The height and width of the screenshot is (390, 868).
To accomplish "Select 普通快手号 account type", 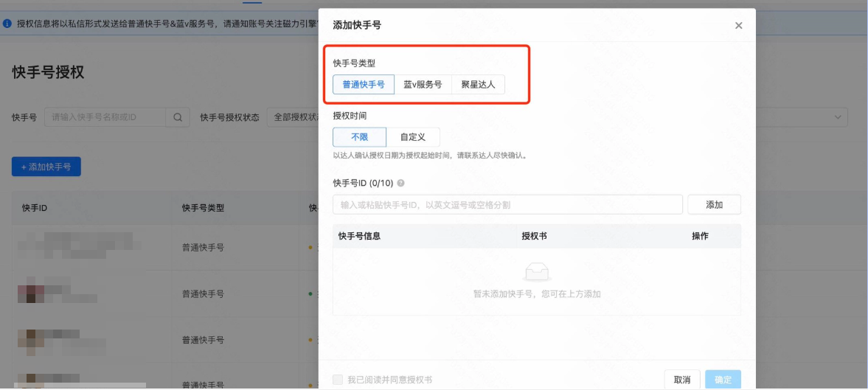I will (x=364, y=85).
